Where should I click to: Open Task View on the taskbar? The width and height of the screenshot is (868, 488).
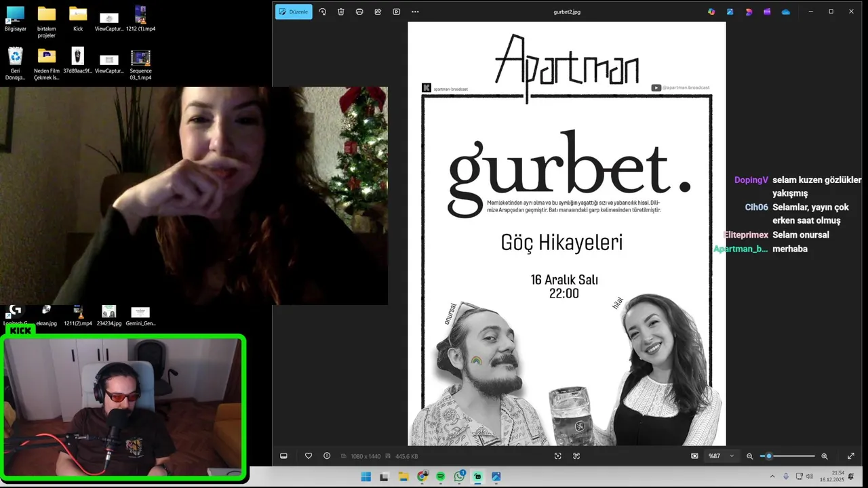[x=384, y=476]
